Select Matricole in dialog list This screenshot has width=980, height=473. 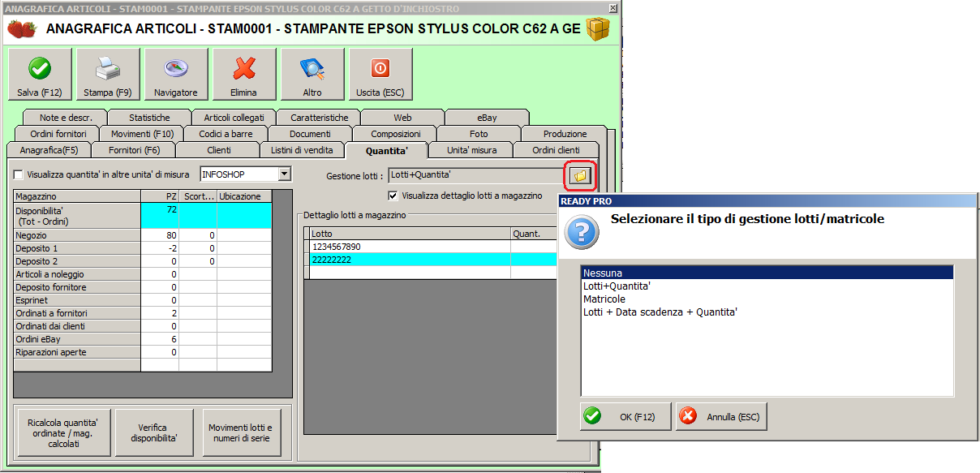[767, 299]
